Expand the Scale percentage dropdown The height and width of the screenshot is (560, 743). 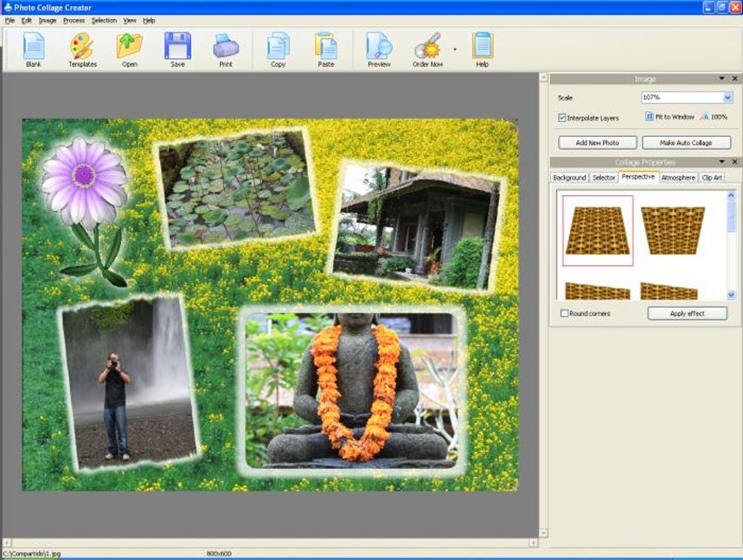click(727, 98)
